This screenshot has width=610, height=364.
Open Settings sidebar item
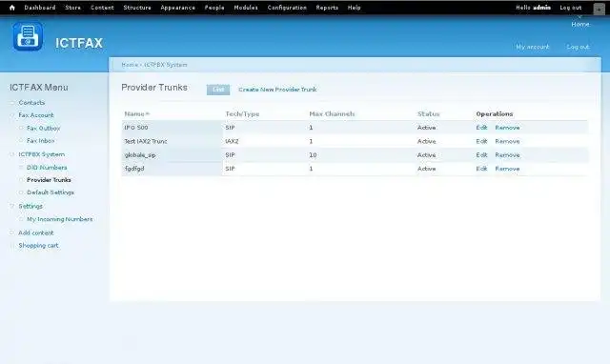pos(30,206)
